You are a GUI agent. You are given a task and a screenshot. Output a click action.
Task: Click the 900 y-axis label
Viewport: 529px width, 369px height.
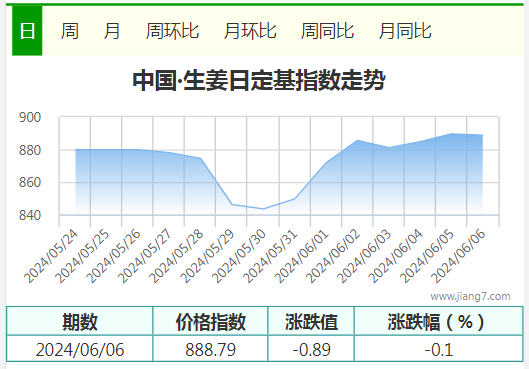point(30,117)
